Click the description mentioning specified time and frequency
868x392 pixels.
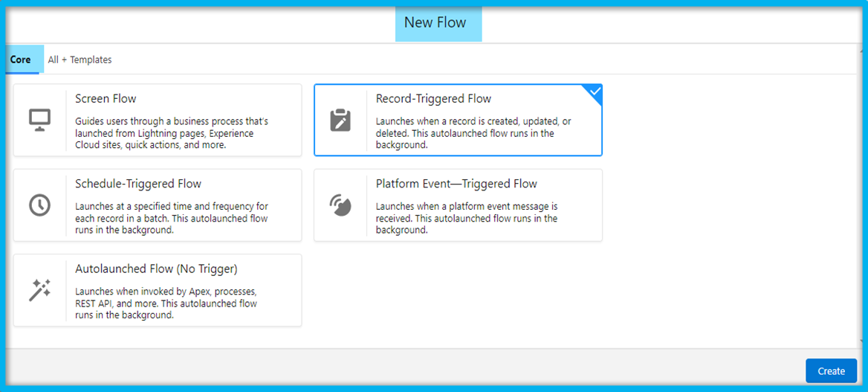[x=172, y=219]
